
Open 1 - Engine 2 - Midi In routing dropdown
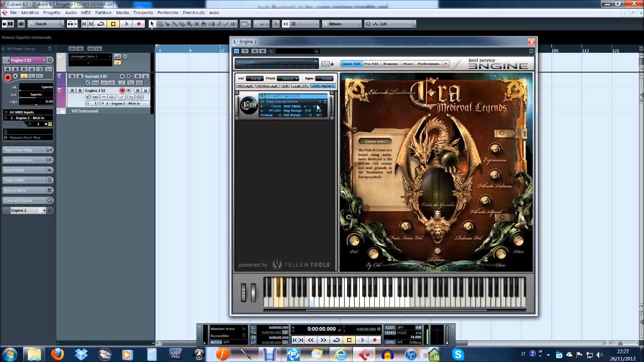[125, 104]
